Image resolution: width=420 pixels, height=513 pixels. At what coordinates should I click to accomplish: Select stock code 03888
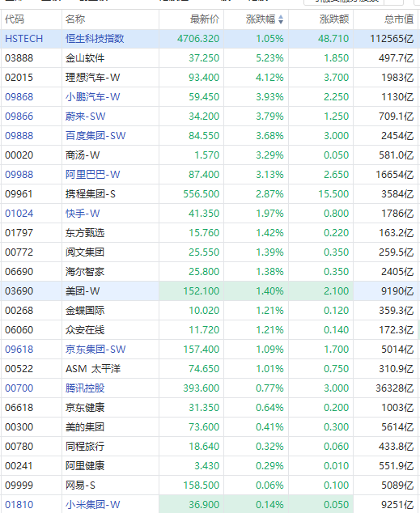pos(19,58)
